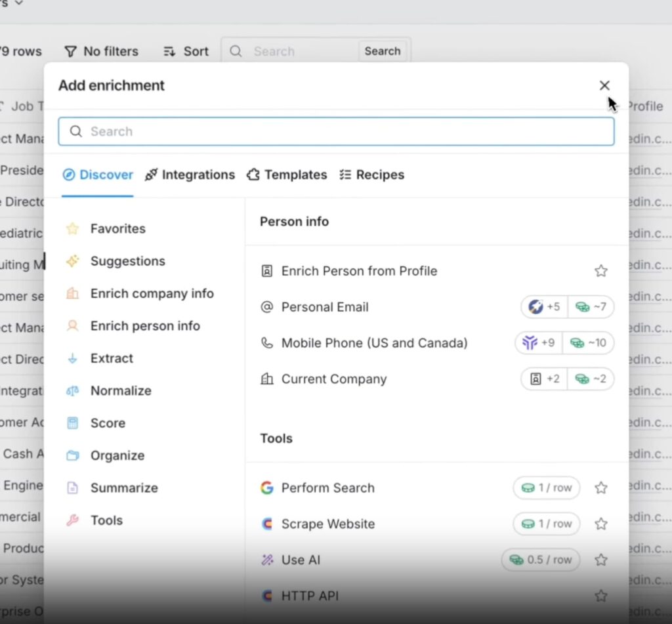Image resolution: width=672 pixels, height=624 pixels.
Task: Toggle favorite star for Scrape Website
Action: point(600,524)
